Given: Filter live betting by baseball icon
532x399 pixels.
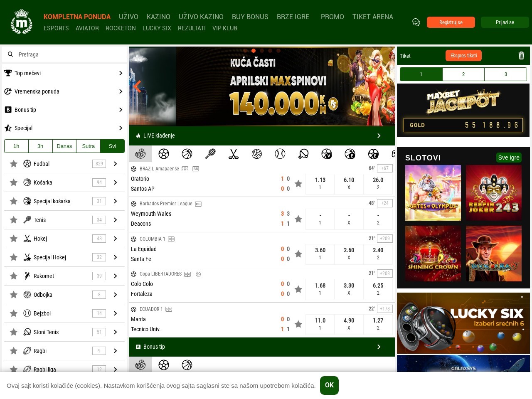Looking at the screenshot, I should coord(280,154).
